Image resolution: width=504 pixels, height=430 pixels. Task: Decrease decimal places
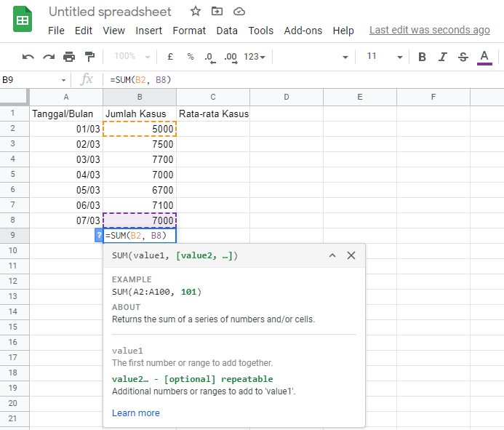coord(210,57)
